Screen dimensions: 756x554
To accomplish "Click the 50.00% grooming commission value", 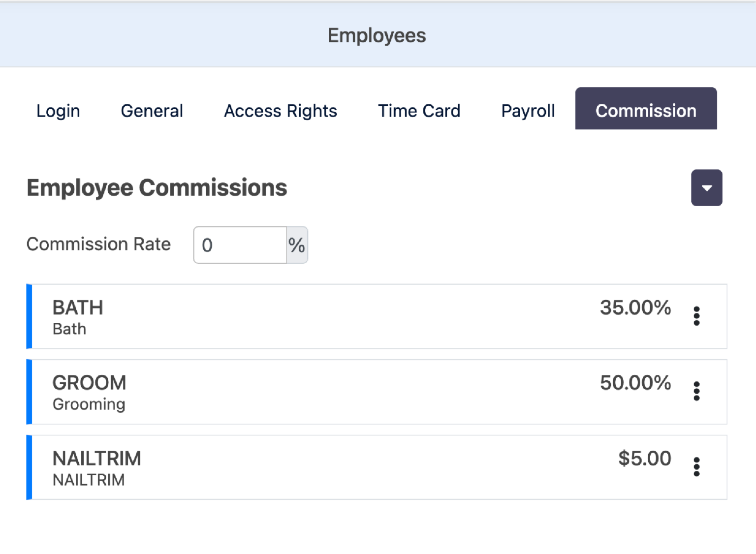I will pyautogui.click(x=635, y=383).
